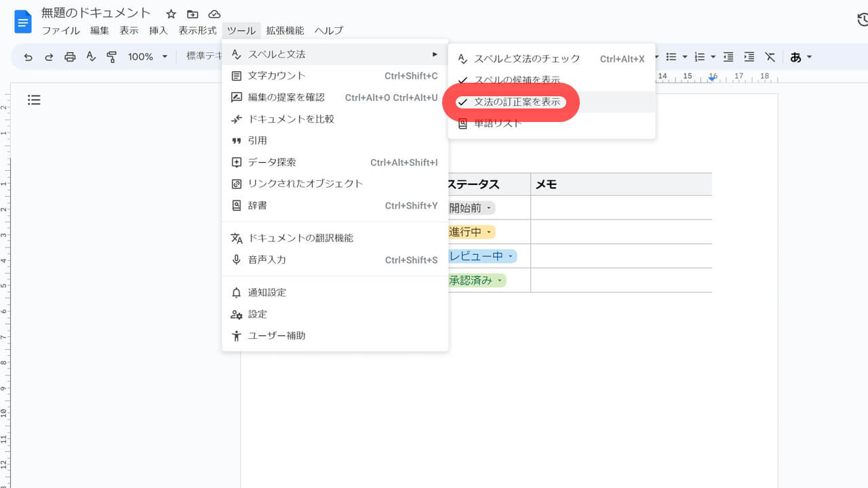868x488 pixels.
Task: Select the Undo icon in the toolbar
Action: tap(28, 57)
